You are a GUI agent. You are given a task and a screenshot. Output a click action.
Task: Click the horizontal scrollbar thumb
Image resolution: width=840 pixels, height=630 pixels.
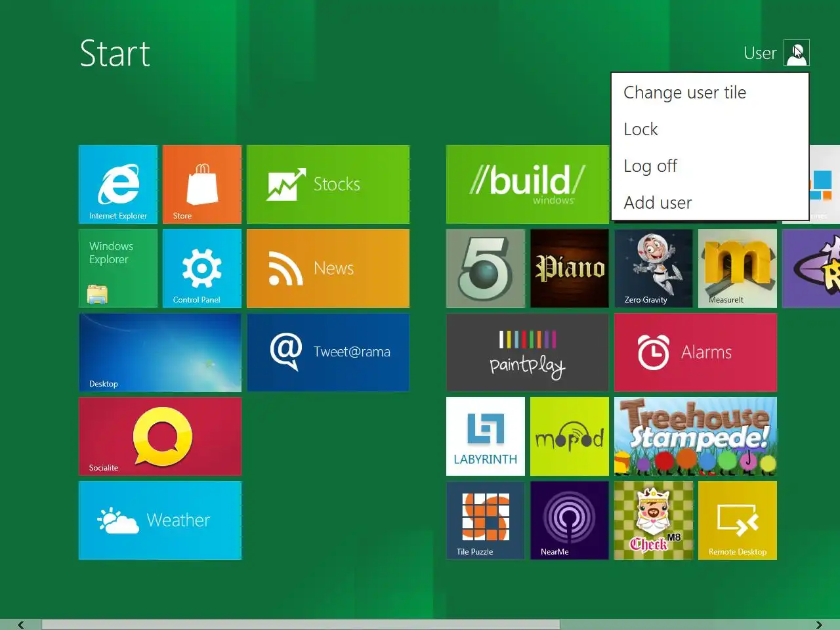click(301, 625)
